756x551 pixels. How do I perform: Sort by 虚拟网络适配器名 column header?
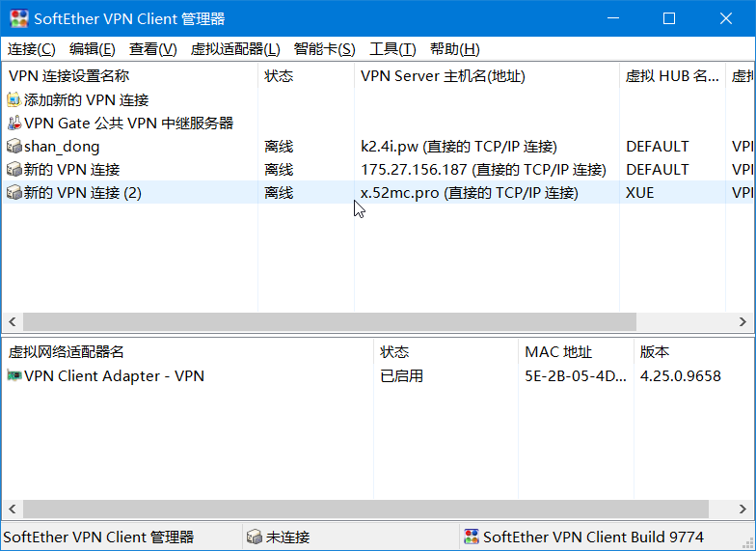[188, 351]
